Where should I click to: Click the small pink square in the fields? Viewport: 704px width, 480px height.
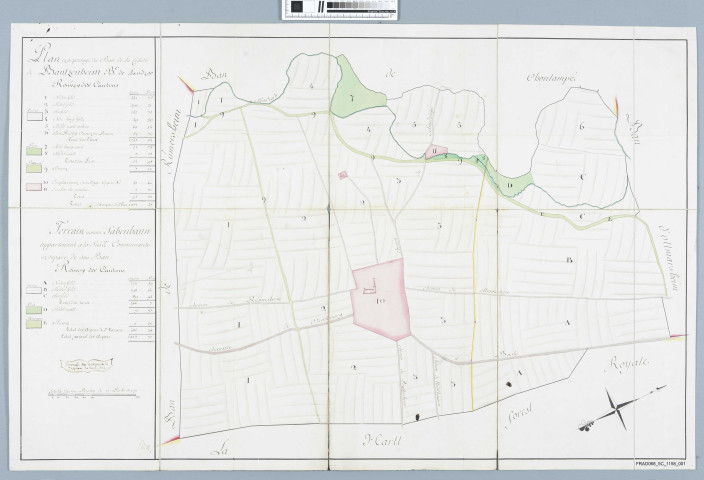[x=342, y=175]
